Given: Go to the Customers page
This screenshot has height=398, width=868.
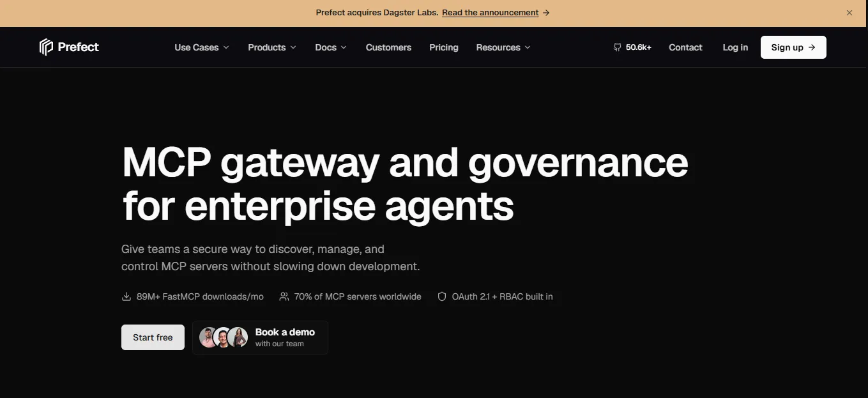Looking at the screenshot, I should tap(388, 47).
